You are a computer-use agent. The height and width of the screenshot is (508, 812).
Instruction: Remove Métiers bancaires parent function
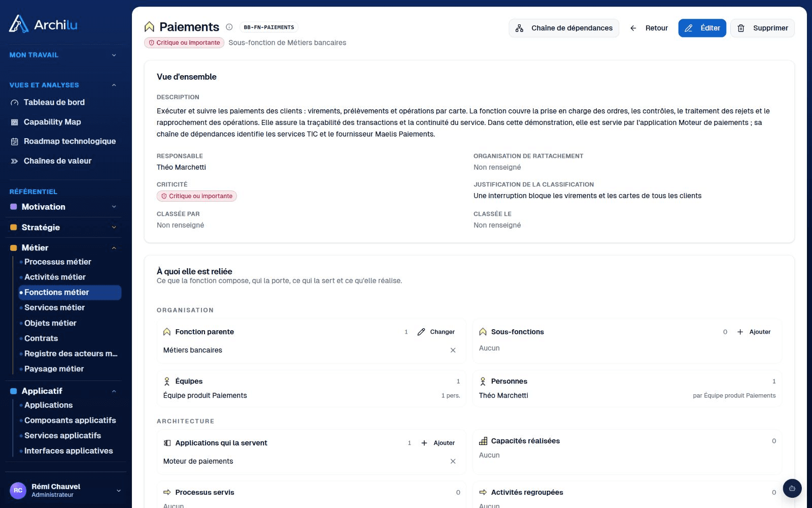click(453, 350)
